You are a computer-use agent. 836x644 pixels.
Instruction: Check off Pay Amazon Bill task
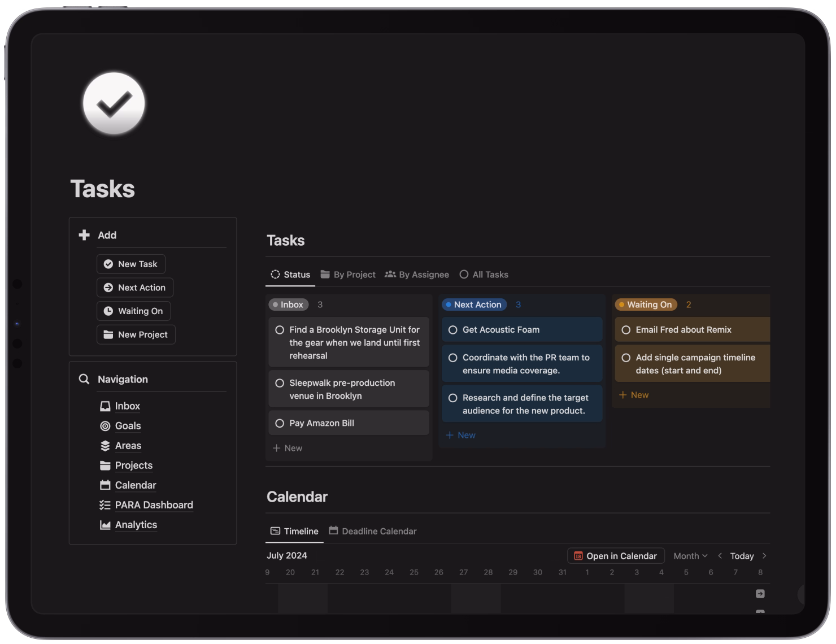[280, 423]
